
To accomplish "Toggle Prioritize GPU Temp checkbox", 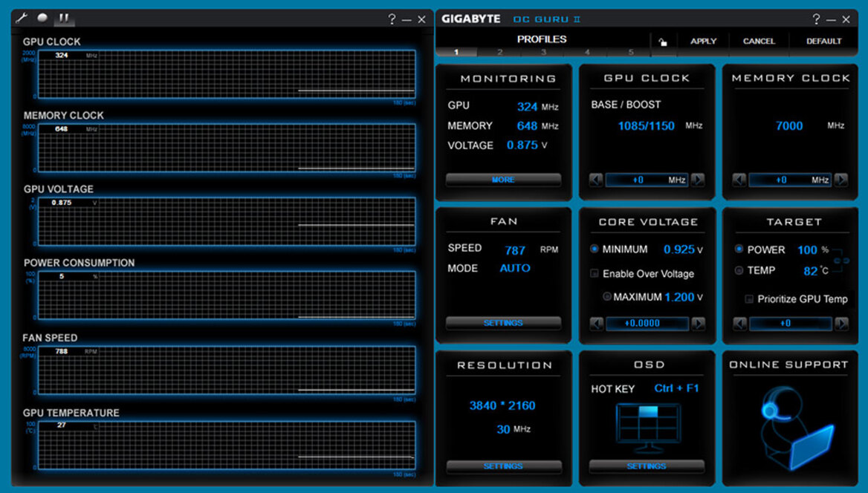I will click(x=749, y=298).
